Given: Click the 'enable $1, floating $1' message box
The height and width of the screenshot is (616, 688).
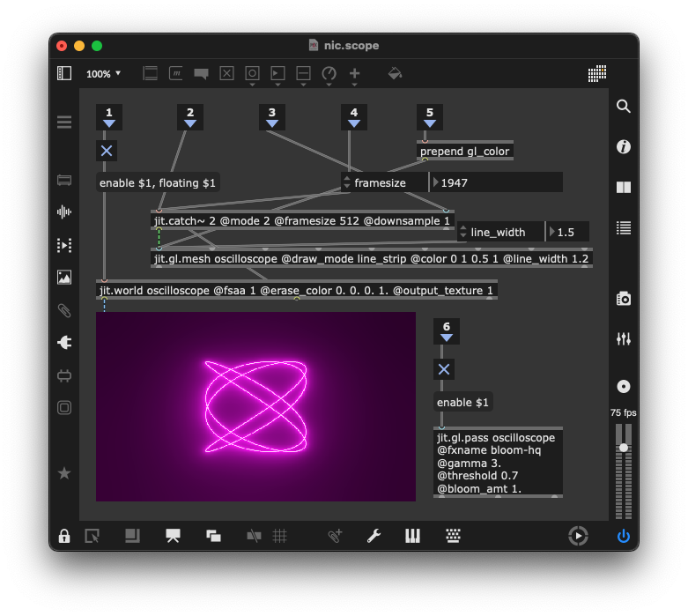Looking at the screenshot, I should [158, 183].
